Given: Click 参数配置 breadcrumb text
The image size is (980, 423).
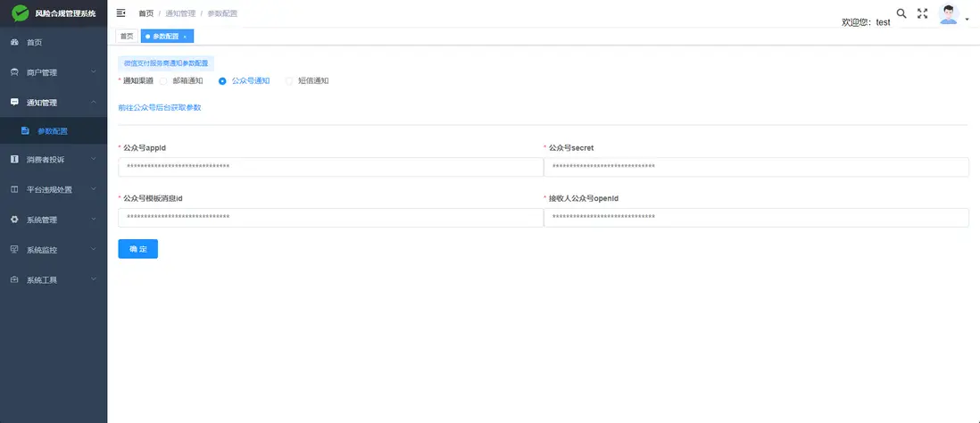Looking at the screenshot, I should click(x=222, y=13).
